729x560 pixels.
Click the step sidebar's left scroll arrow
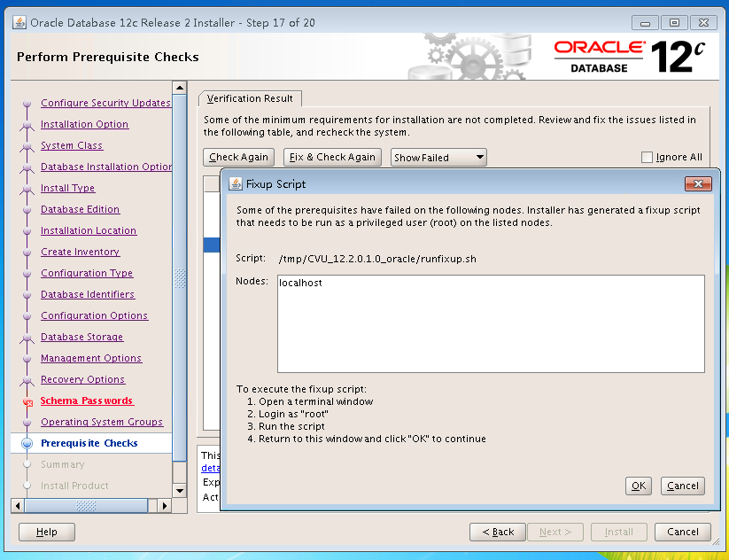(x=18, y=506)
